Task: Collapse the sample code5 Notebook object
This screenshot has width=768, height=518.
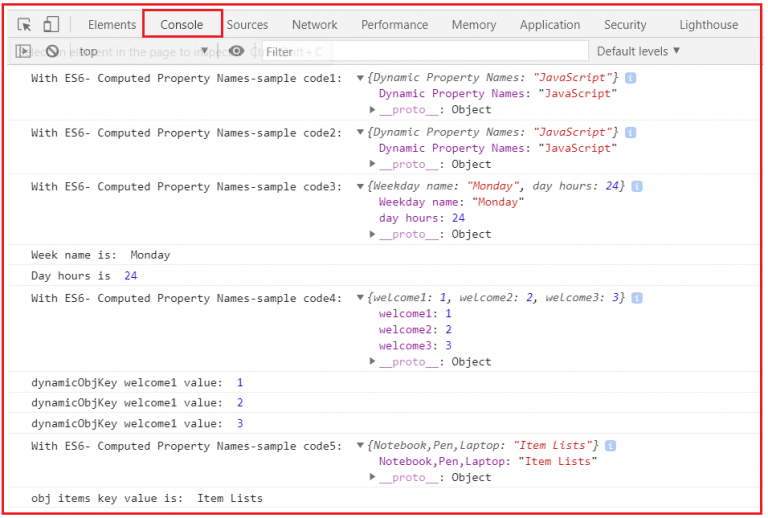Action: [360, 446]
